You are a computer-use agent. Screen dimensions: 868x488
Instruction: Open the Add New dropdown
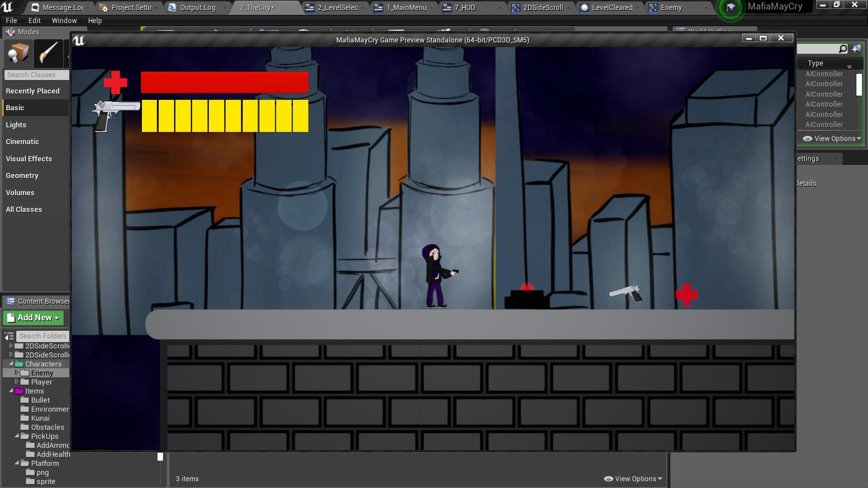click(33, 318)
